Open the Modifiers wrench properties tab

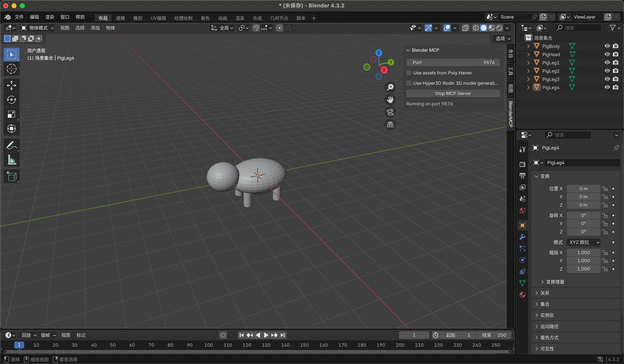522,237
